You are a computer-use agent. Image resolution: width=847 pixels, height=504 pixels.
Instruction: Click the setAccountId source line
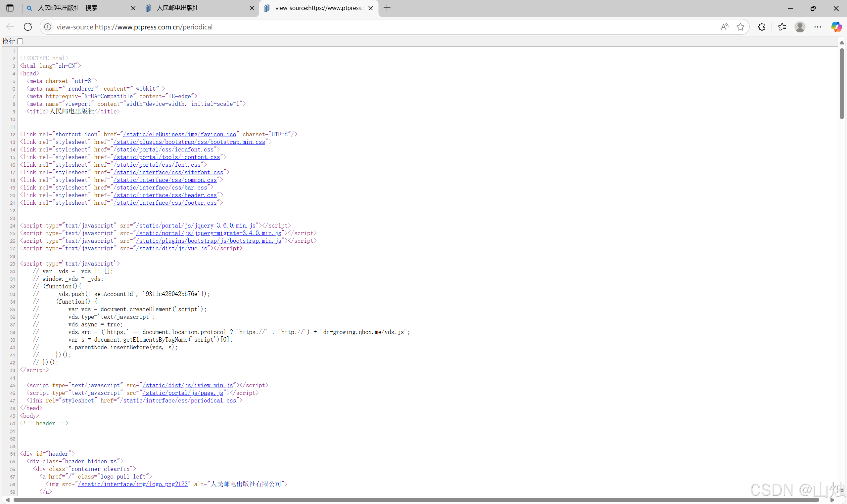click(121, 294)
